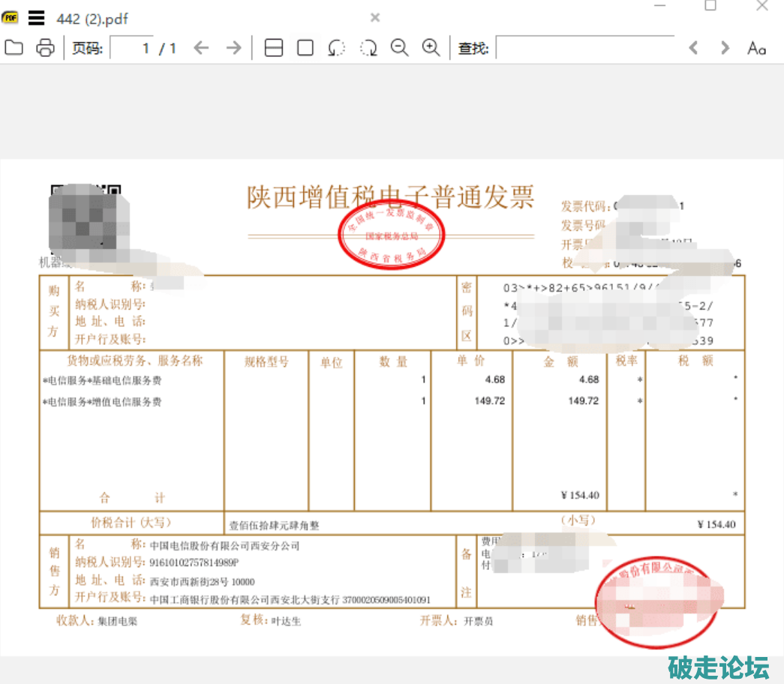This screenshot has height=684, width=784.
Task: Zoom out with the minus magnifier
Action: coord(400,48)
